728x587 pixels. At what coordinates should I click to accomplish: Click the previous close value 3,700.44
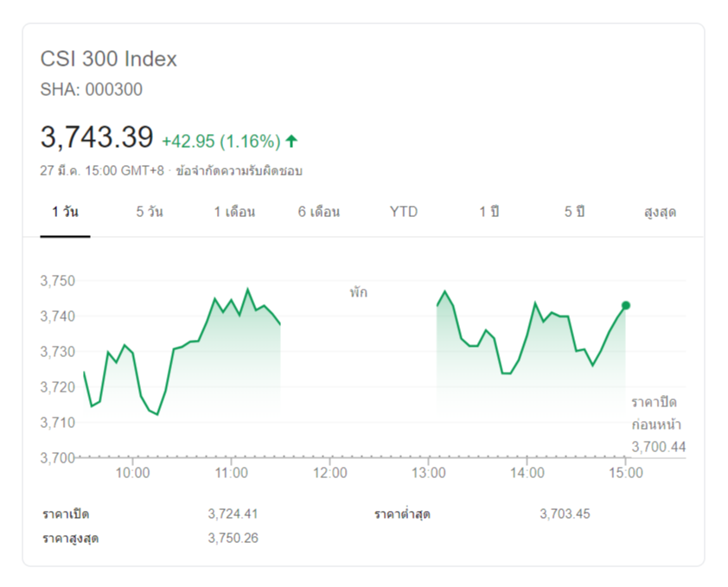tap(658, 446)
